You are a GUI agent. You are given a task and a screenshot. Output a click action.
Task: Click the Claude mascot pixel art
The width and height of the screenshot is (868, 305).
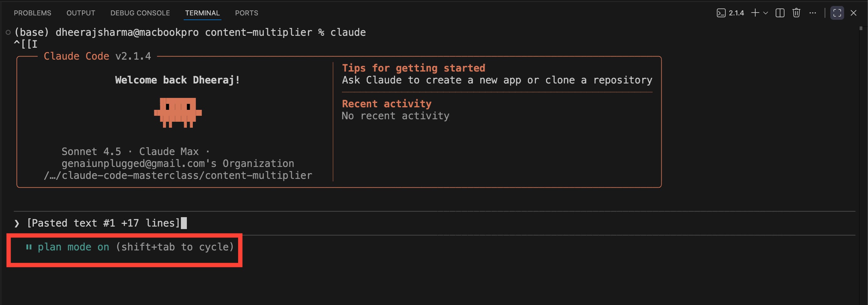click(178, 113)
